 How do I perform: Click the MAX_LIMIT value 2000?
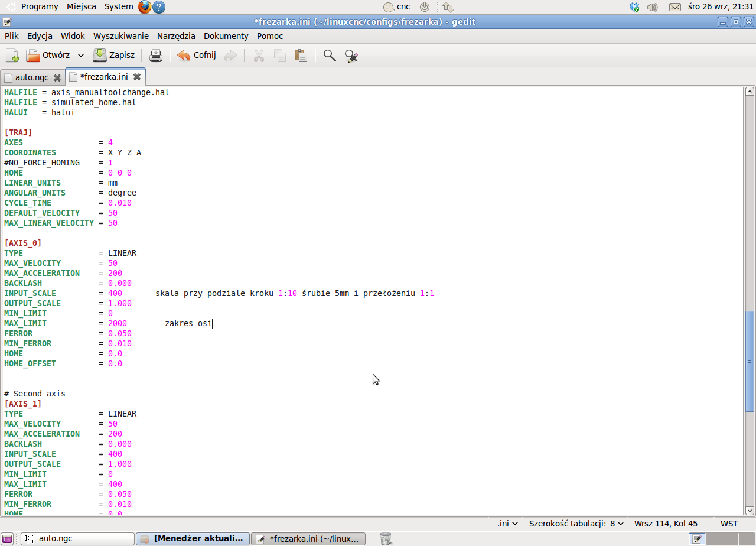pyautogui.click(x=118, y=323)
